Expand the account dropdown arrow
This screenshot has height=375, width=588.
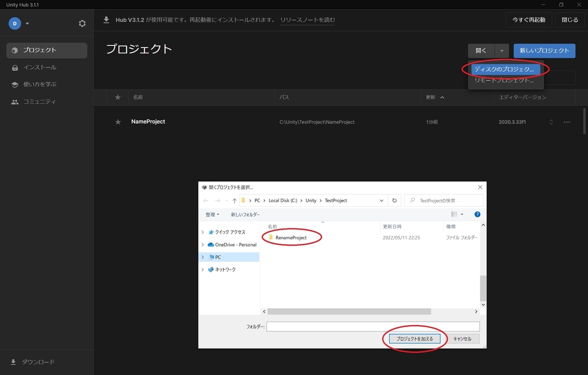[x=27, y=23]
